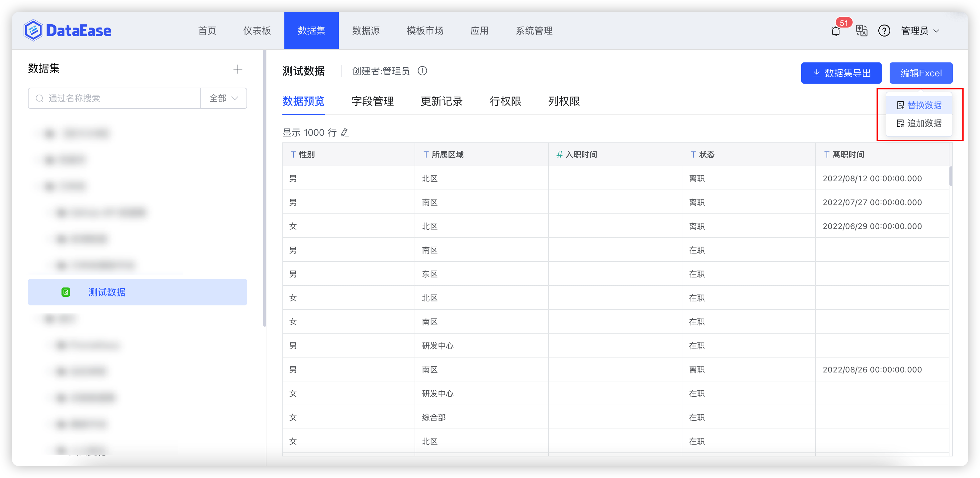The width and height of the screenshot is (980, 478).
Task: Open the help question mark icon
Action: [884, 31]
